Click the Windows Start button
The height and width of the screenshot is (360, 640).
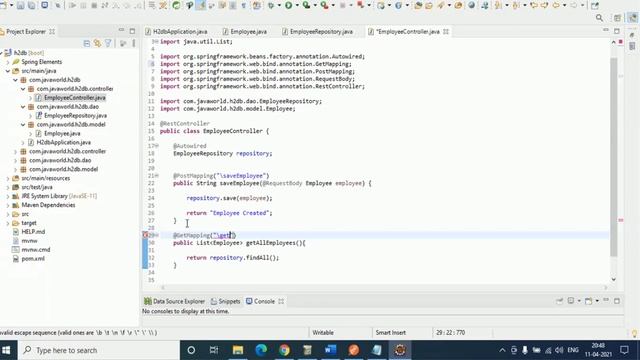(x=6, y=350)
